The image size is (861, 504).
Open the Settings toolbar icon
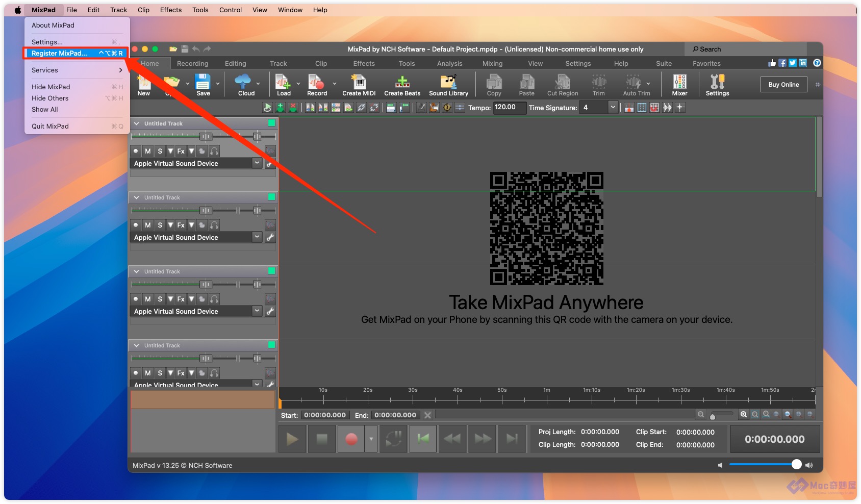717,85
